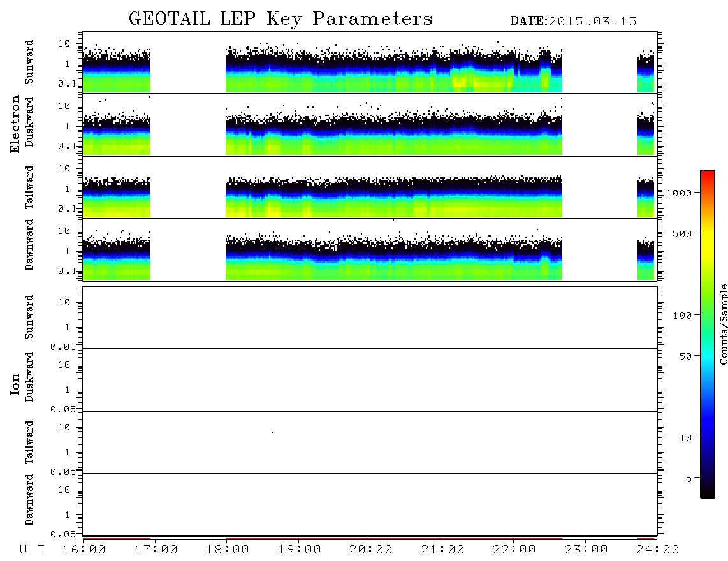Click the Ion "Duskward" axis label
Screen dimensions: 728x561
[x=29, y=377]
